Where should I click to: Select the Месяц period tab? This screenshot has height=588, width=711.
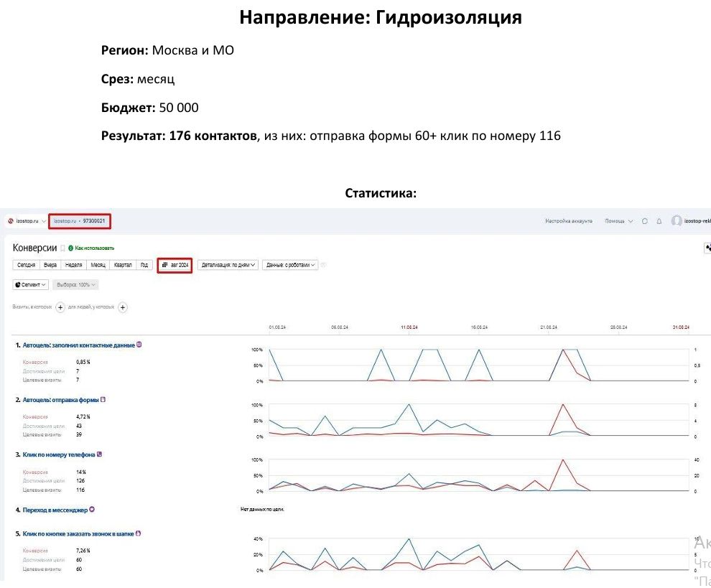pos(98,265)
